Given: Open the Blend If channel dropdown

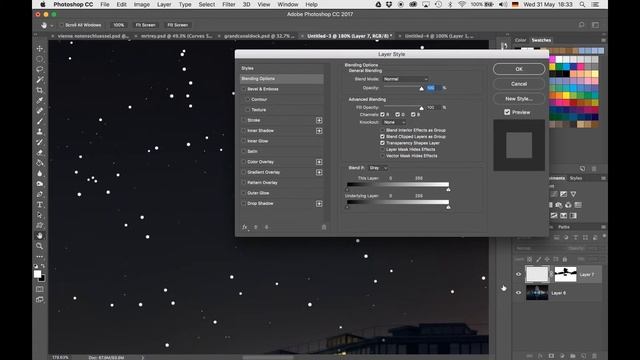Looking at the screenshot, I should [378, 168].
